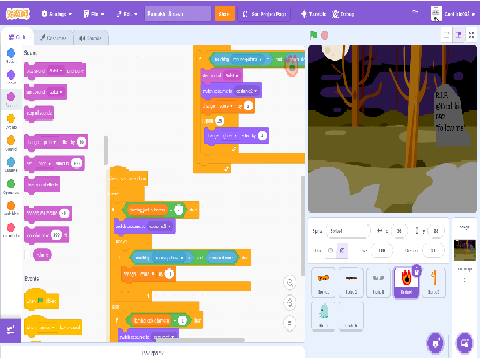Screen dimensions: 480x360
Task: Switch to the Sounds tab
Action: (x=90, y=38)
